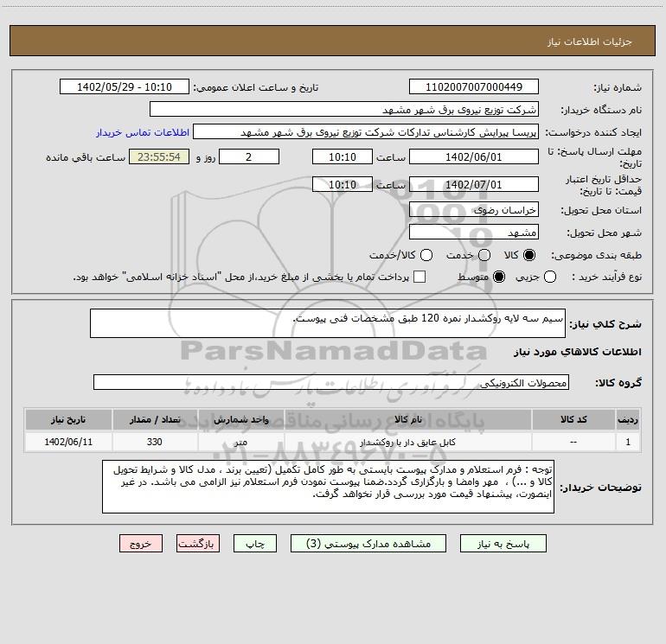This screenshot has height=644, width=666.
Task: Click the پاسخ به نیاز button
Action: (x=503, y=544)
